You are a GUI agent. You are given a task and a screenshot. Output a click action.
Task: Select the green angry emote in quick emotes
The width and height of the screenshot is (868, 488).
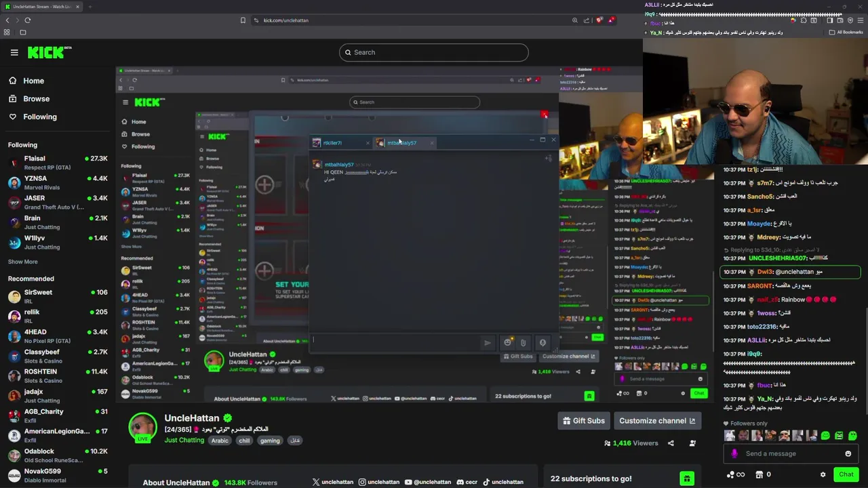(839, 436)
